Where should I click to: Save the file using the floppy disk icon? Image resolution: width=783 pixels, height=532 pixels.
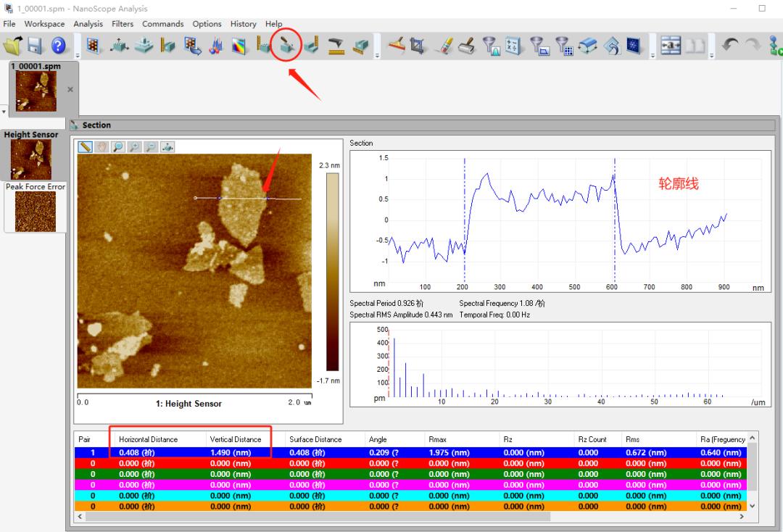36,46
